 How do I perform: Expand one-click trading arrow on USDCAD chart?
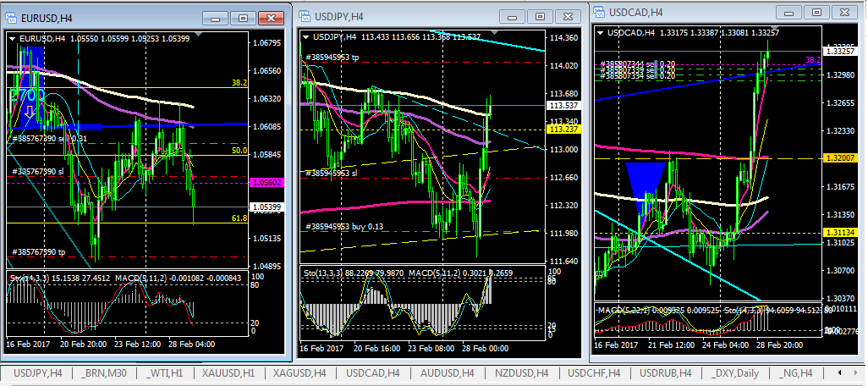click(x=602, y=32)
